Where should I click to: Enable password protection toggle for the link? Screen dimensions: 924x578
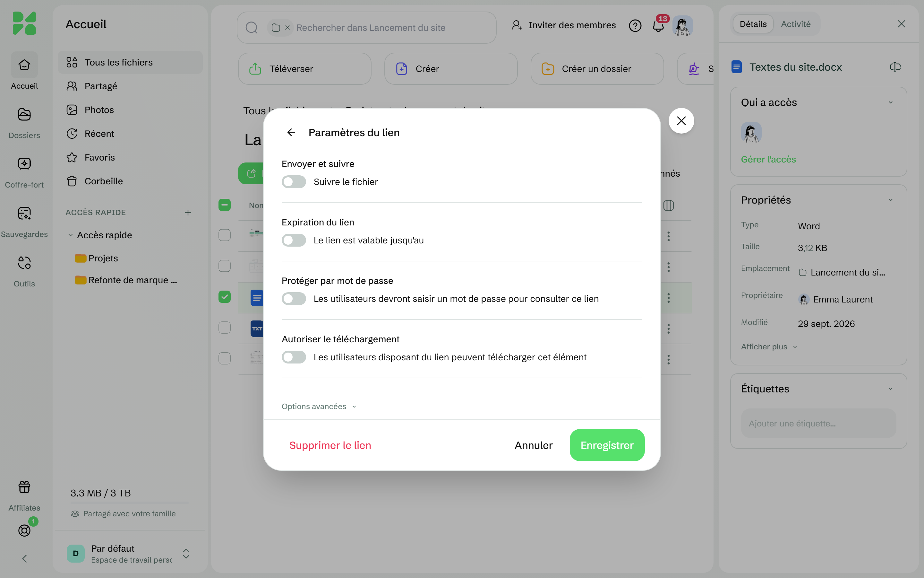coord(294,299)
